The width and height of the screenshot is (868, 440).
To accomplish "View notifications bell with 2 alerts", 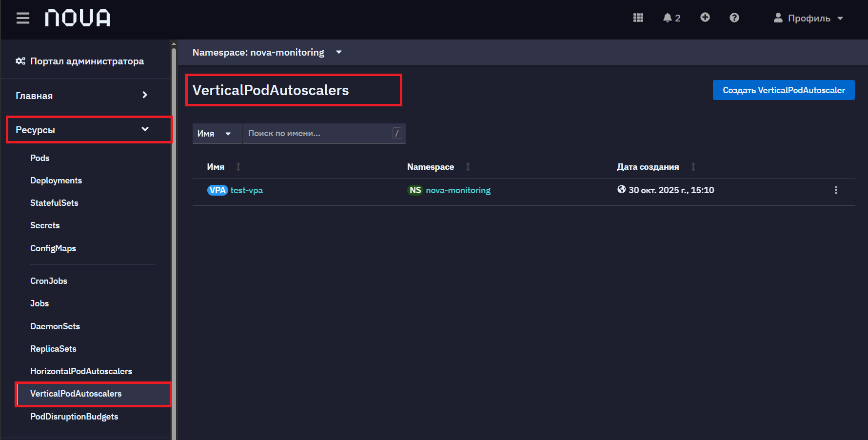I will click(x=671, y=18).
